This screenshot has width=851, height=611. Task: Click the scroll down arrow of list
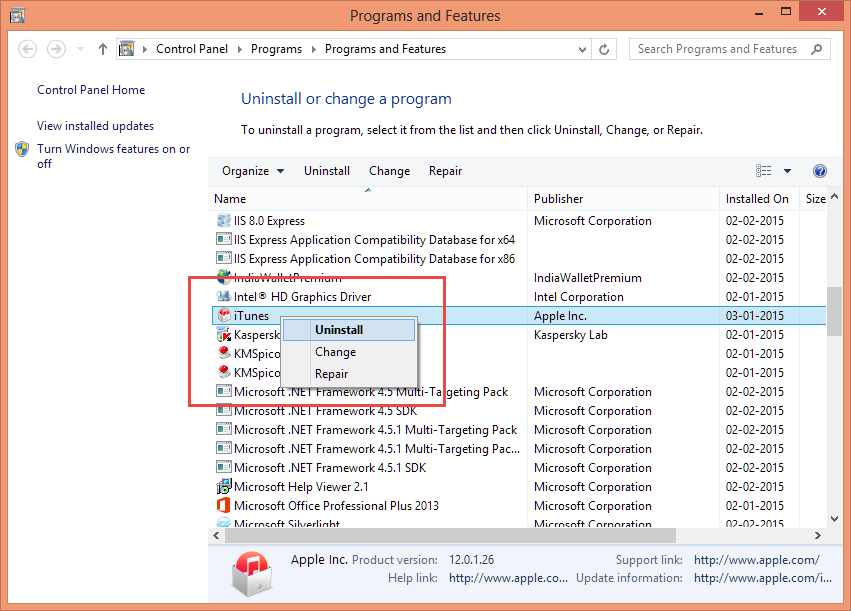[x=835, y=519]
